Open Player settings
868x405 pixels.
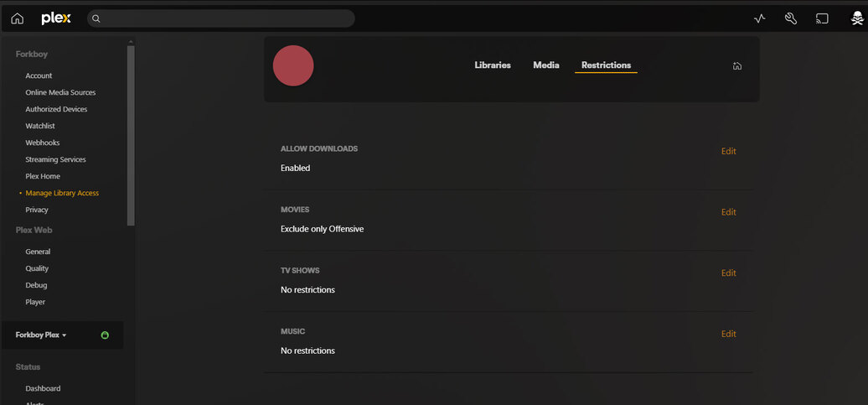pos(35,302)
